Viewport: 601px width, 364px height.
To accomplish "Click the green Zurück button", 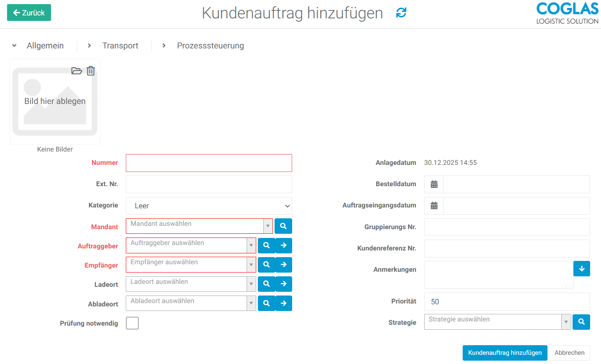I will 28,13.
